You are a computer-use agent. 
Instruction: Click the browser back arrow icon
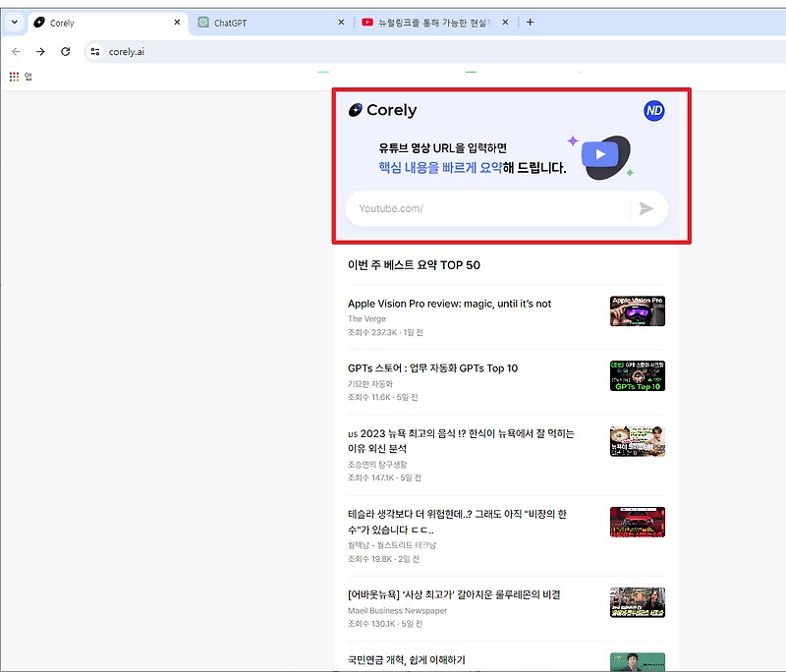click(16, 50)
